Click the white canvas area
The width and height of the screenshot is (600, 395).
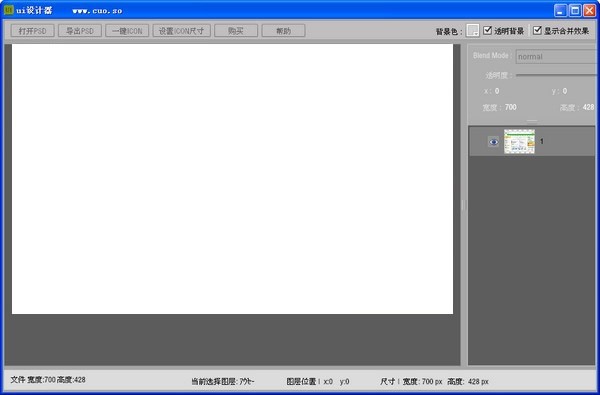point(232,179)
